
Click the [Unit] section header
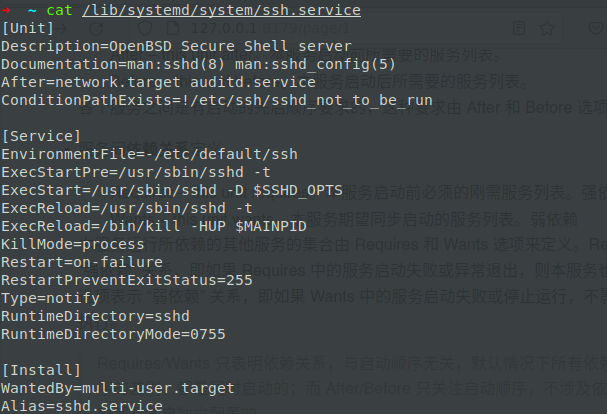(27, 28)
